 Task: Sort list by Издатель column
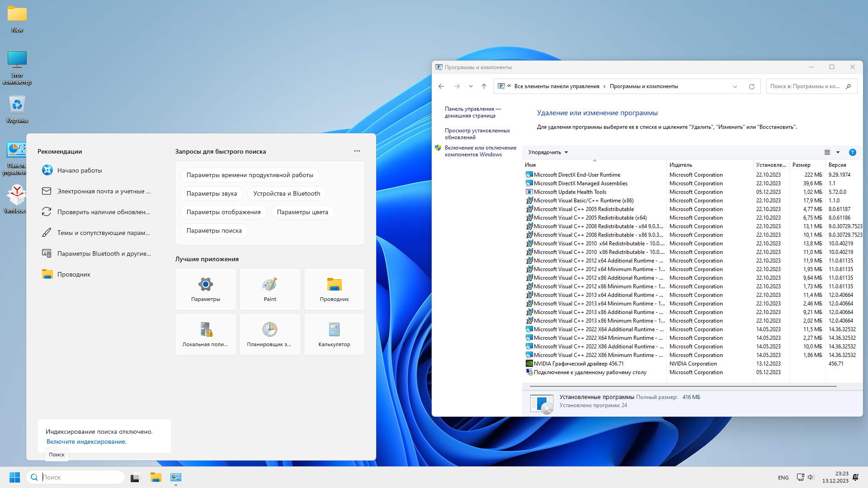click(x=681, y=165)
